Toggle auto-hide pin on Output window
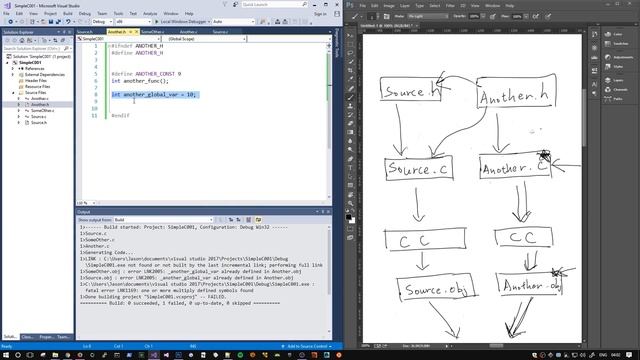The height and width of the screenshot is (360, 640). click(322, 212)
